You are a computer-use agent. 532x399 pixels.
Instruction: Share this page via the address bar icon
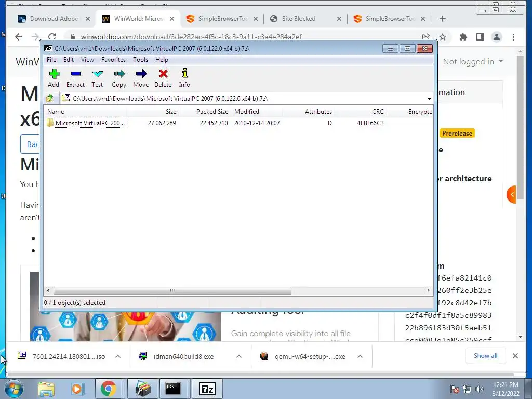coord(426,37)
